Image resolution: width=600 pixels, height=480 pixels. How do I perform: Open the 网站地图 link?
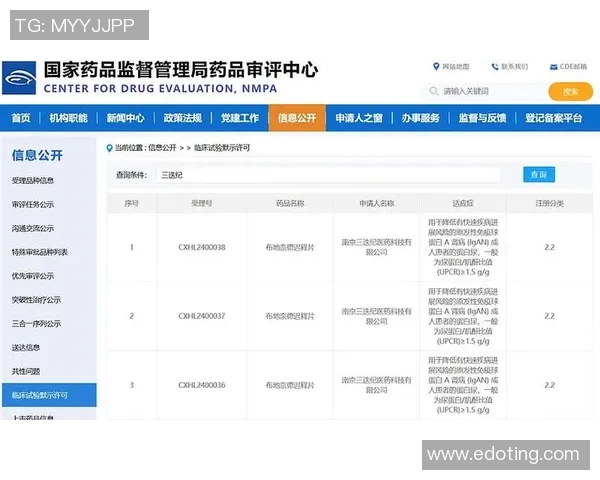456,67
